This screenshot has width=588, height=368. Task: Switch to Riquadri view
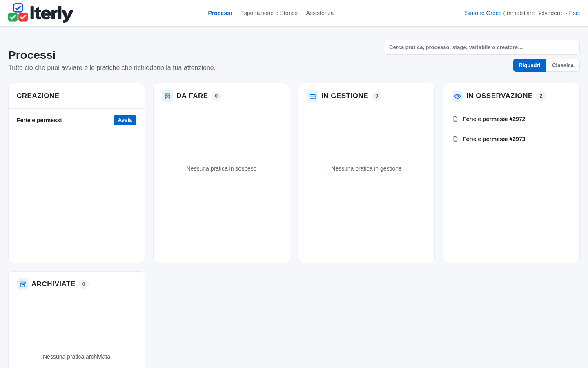(x=529, y=65)
